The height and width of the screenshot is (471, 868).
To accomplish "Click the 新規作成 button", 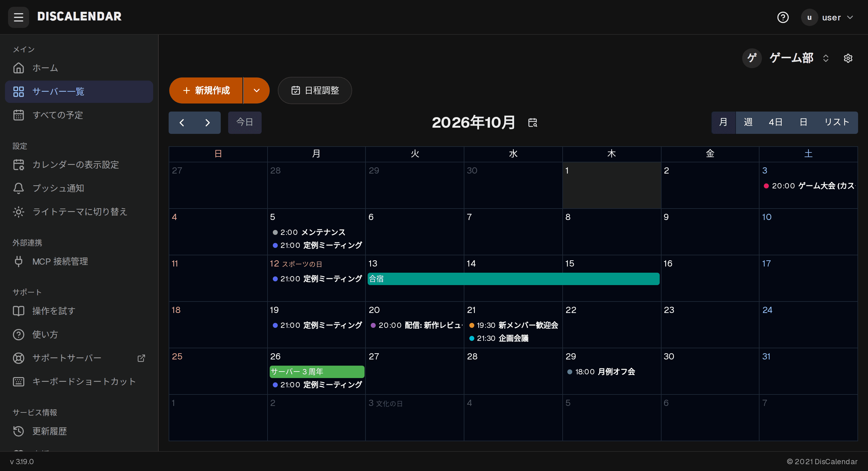I will point(206,90).
